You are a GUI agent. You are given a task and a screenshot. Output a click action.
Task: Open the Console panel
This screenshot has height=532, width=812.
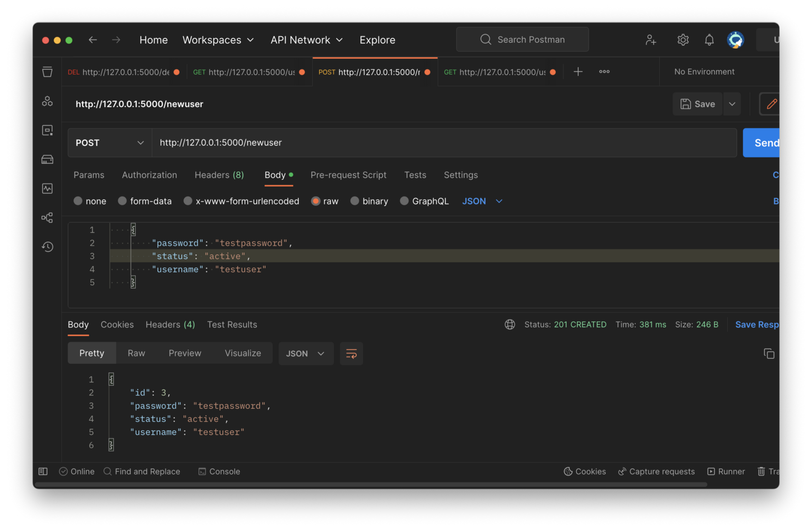pyautogui.click(x=219, y=471)
